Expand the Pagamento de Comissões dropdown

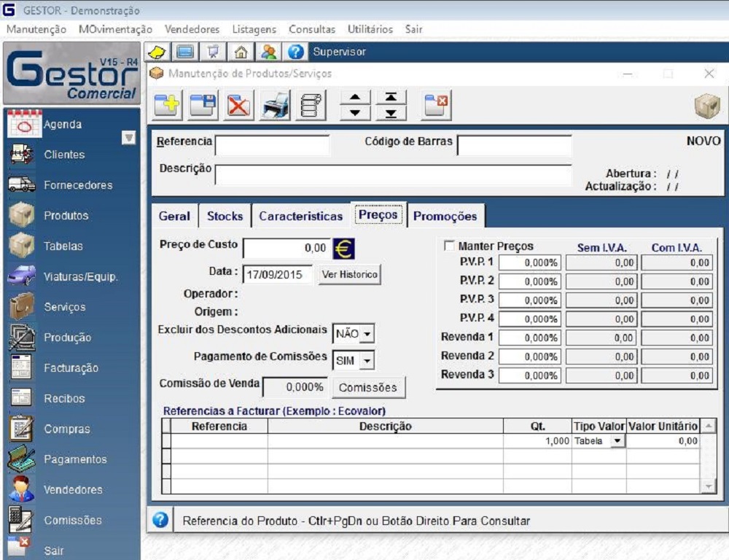[367, 360]
